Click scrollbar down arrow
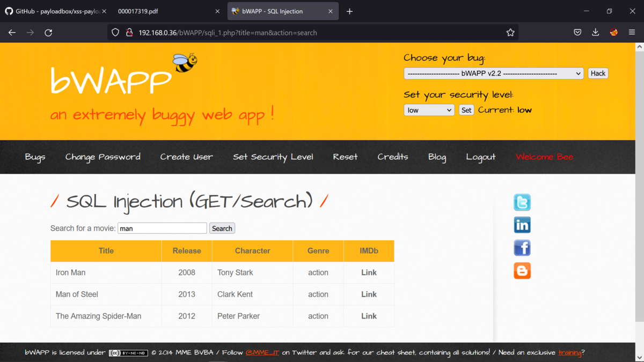The height and width of the screenshot is (362, 644). tap(639, 357)
